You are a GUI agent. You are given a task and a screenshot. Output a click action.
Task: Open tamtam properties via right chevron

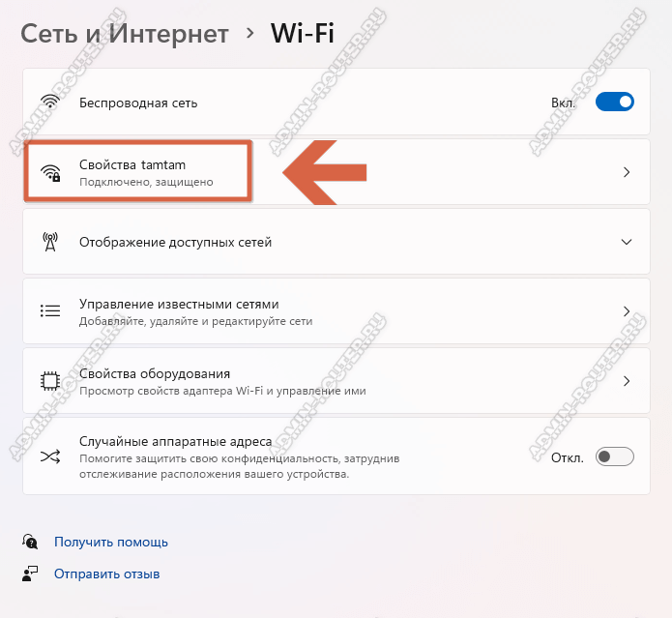627,172
